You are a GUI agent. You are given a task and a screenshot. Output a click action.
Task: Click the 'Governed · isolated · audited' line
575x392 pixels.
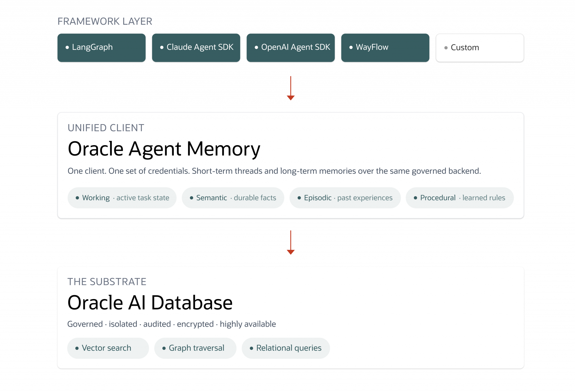[x=172, y=324]
